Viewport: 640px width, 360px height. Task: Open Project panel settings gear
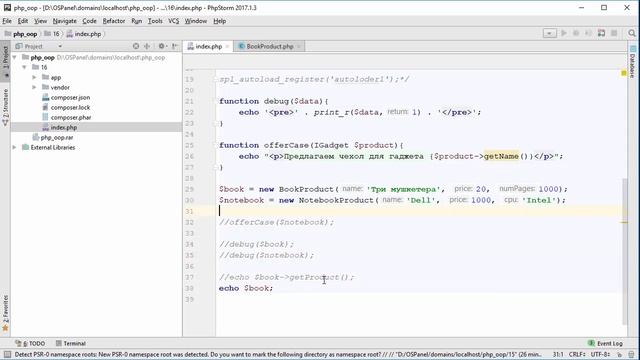click(x=162, y=47)
